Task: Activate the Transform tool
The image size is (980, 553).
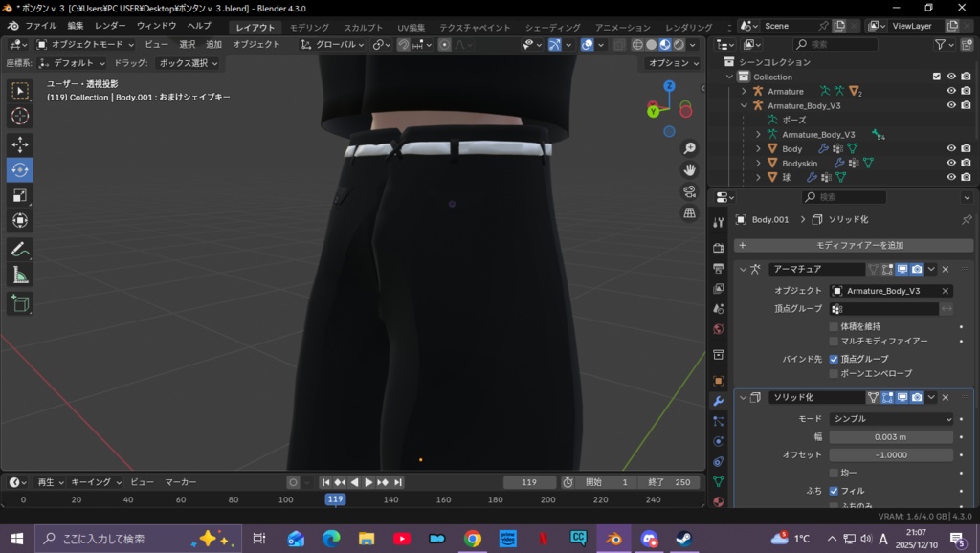Action: pos(20,221)
